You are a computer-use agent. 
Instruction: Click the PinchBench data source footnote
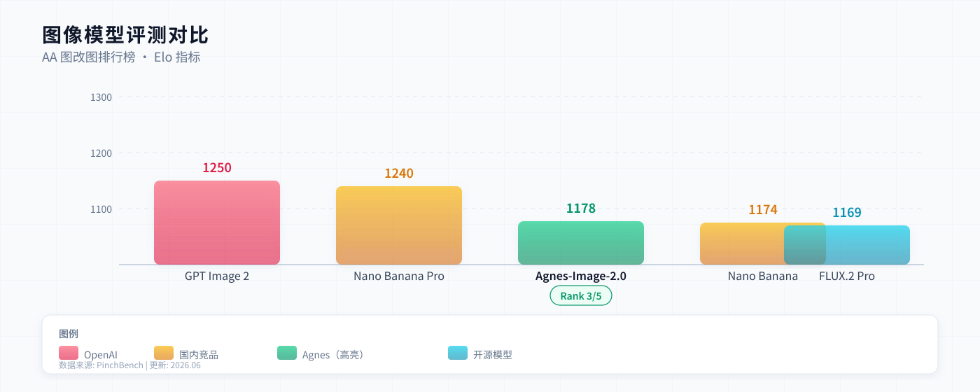click(x=129, y=365)
